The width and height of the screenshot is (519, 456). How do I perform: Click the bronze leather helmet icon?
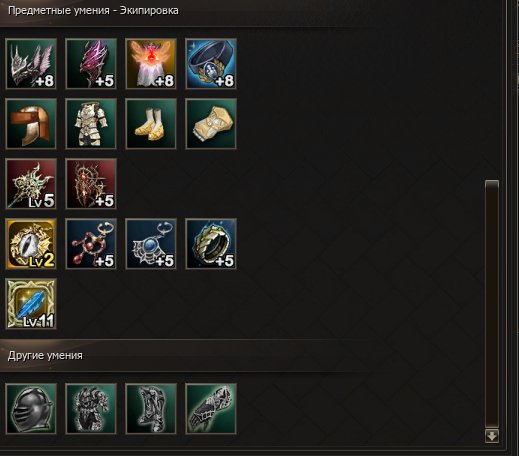pyautogui.click(x=31, y=124)
